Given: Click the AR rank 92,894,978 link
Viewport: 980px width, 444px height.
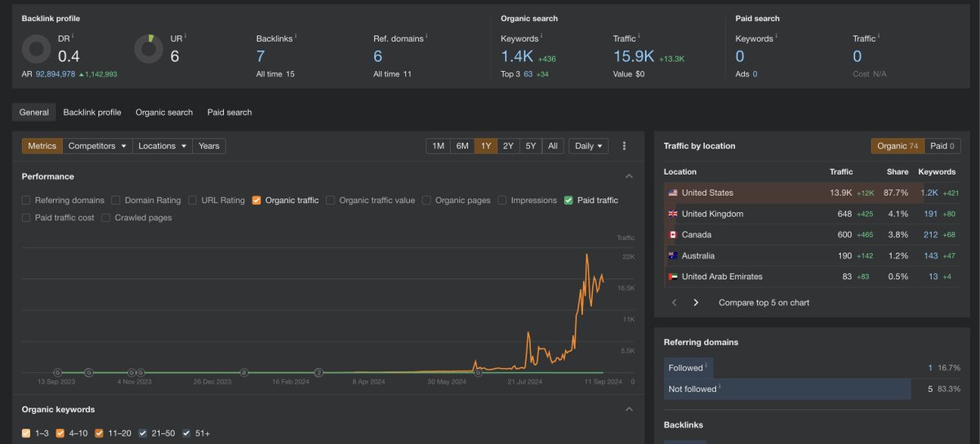Looking at the screenshot, I should 56,74.
